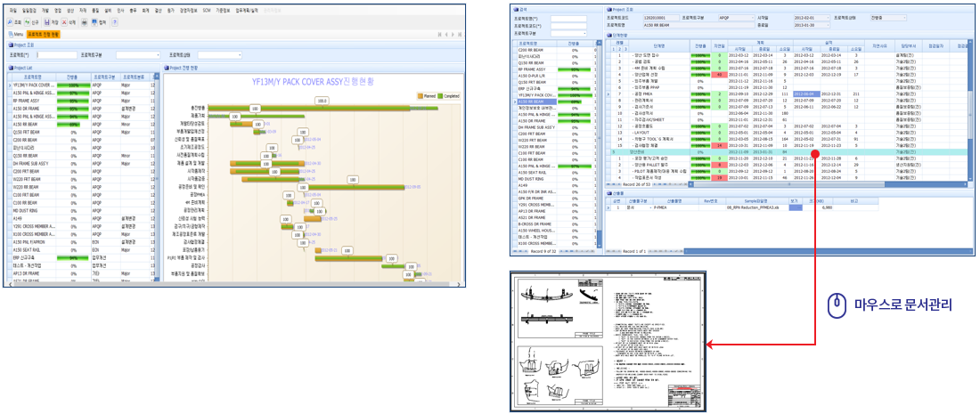Open the SCM menu
The image size is (980, 414).
(x=207, y=11)
